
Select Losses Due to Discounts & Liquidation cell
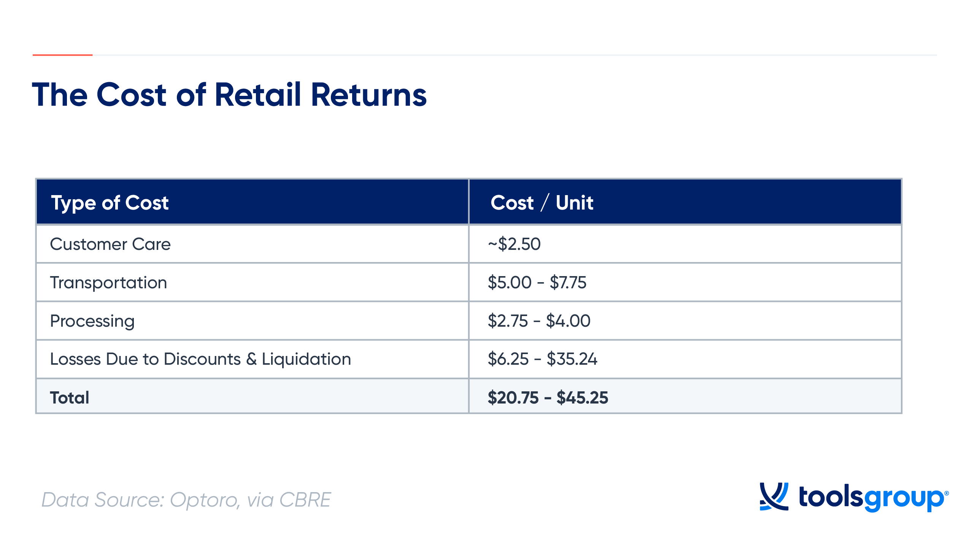[252, 359]
